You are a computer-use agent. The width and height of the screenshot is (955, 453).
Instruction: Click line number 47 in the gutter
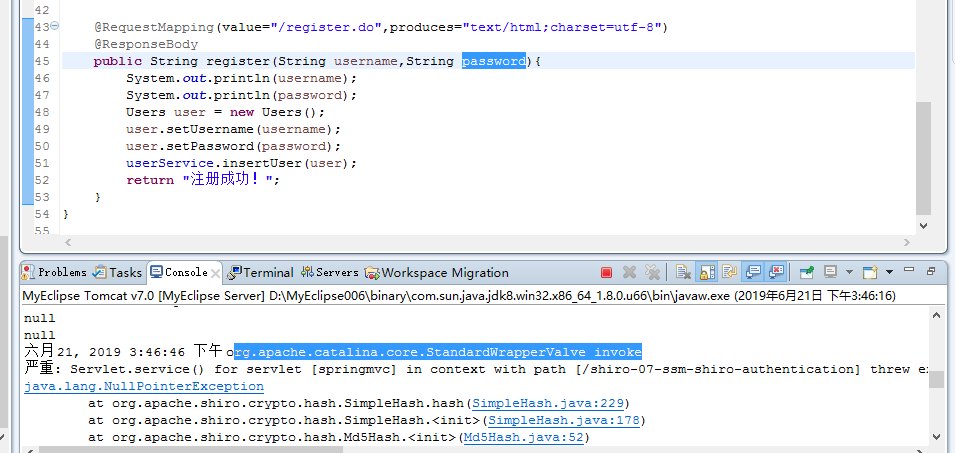coord(42,95)
